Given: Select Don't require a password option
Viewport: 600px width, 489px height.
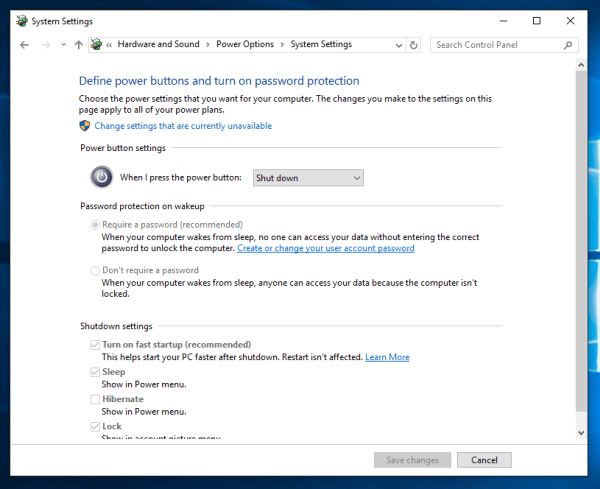Looking at the screenshot, I should 95,270.
